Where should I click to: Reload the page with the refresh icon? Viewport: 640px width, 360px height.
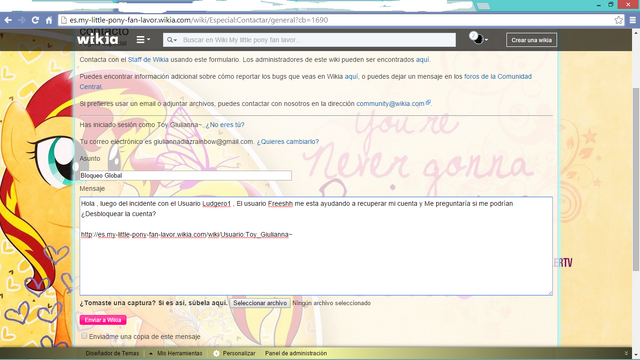pos(36,20)
